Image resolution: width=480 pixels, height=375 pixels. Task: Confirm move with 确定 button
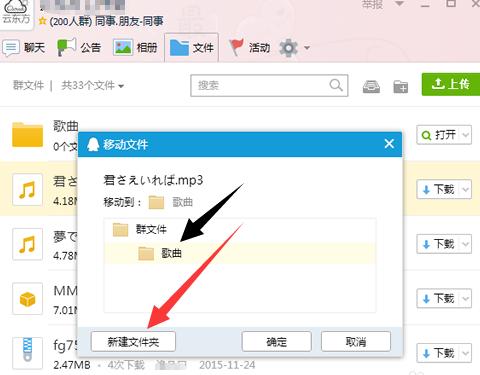coord(276,342)
